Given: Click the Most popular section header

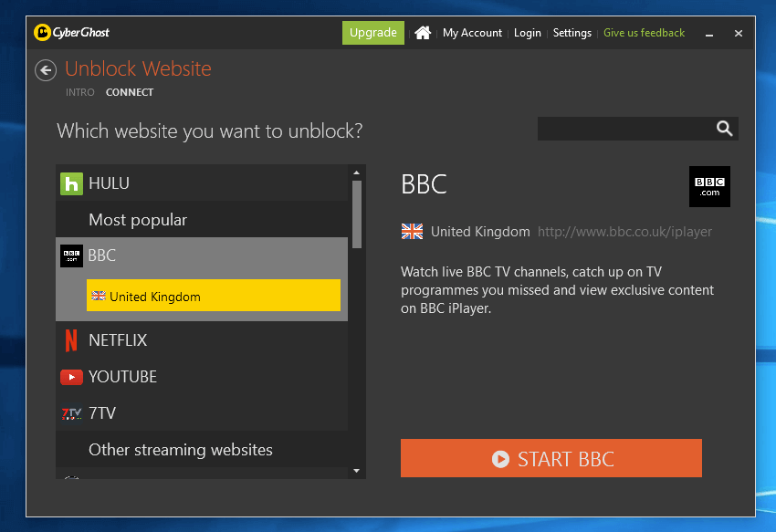Looking at the screenshot, I should click(x=202, y=220).
